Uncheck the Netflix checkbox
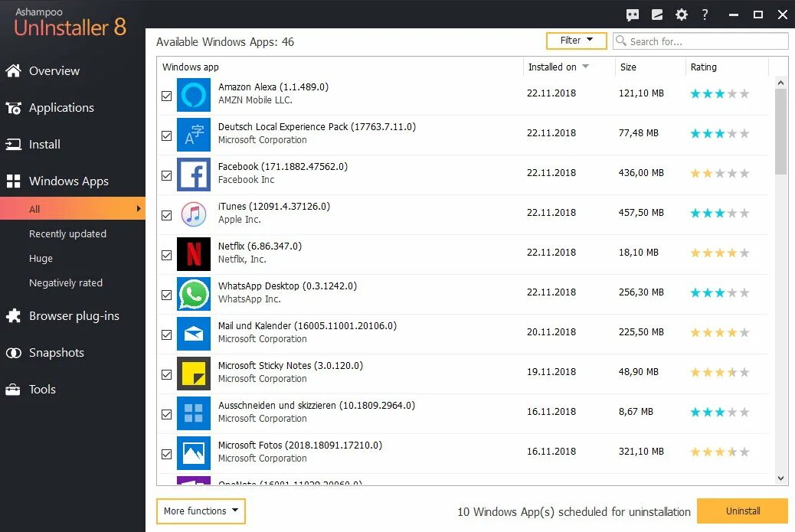The height and width of the screenshot is (532, 795). (x=166, y=255)
